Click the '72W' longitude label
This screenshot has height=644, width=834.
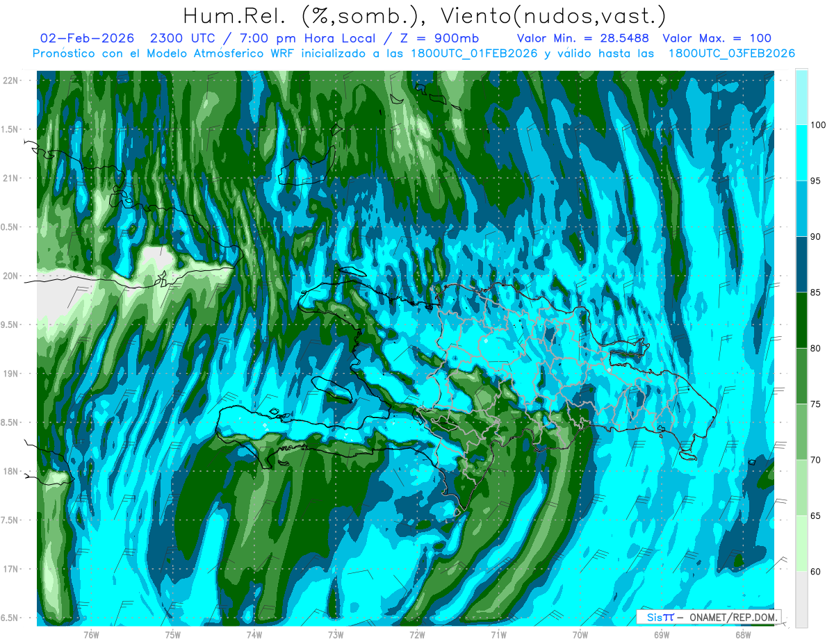[417, 635]
